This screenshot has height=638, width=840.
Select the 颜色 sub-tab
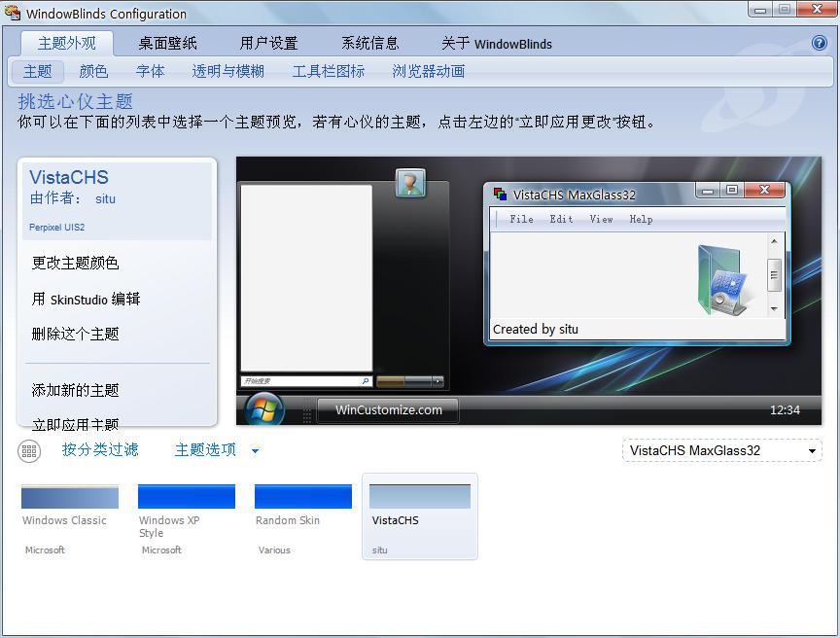click(93, 71)
